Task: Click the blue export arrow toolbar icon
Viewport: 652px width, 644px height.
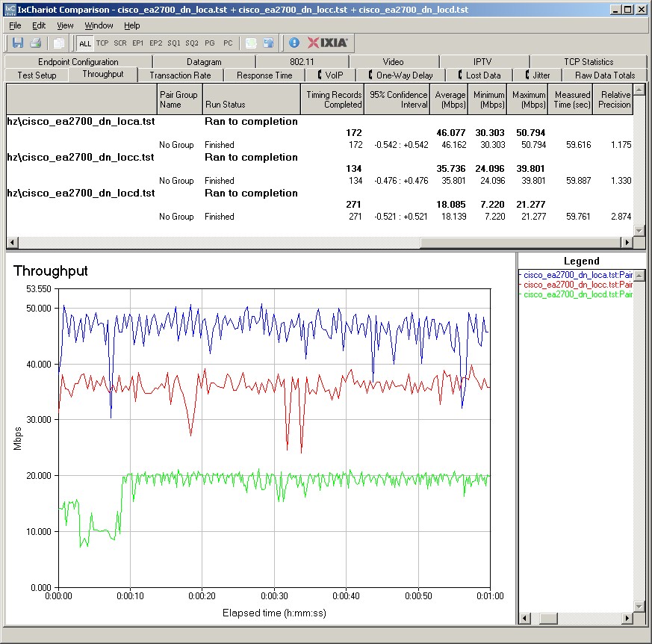Action: (269, 43)
